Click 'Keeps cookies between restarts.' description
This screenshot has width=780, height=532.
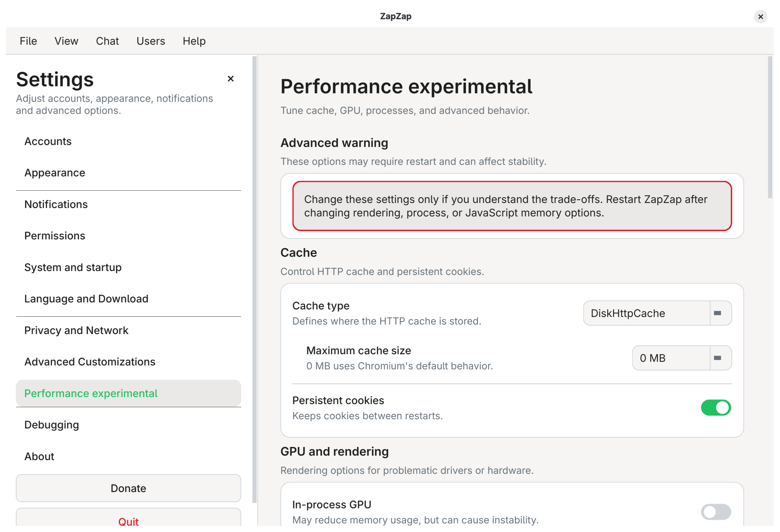[x=368, y=416]
